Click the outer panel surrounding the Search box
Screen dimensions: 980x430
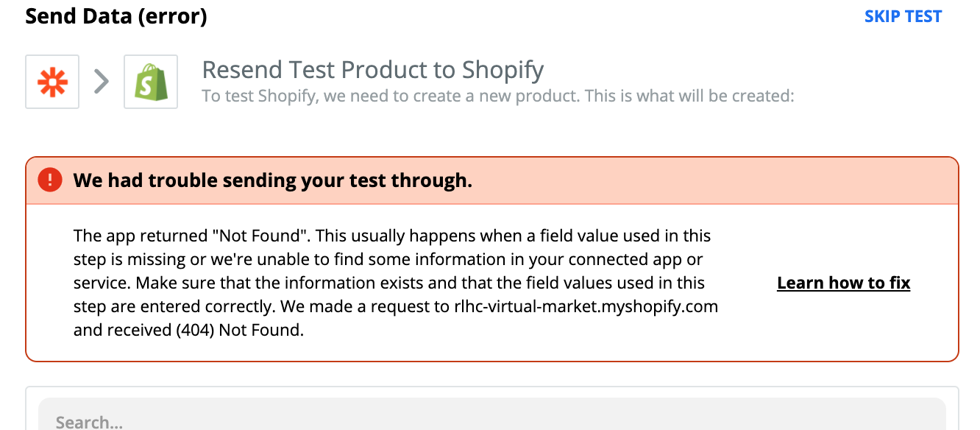point(491,408)
